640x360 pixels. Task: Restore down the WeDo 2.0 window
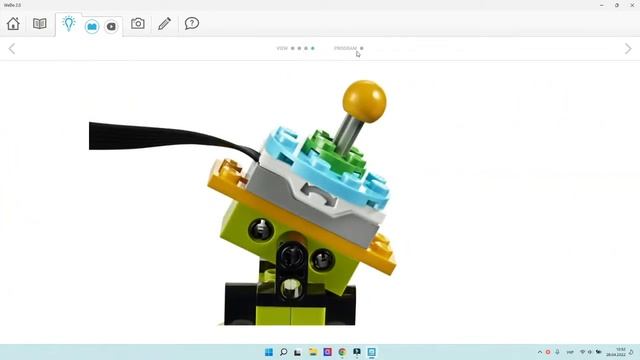[617, 5]
